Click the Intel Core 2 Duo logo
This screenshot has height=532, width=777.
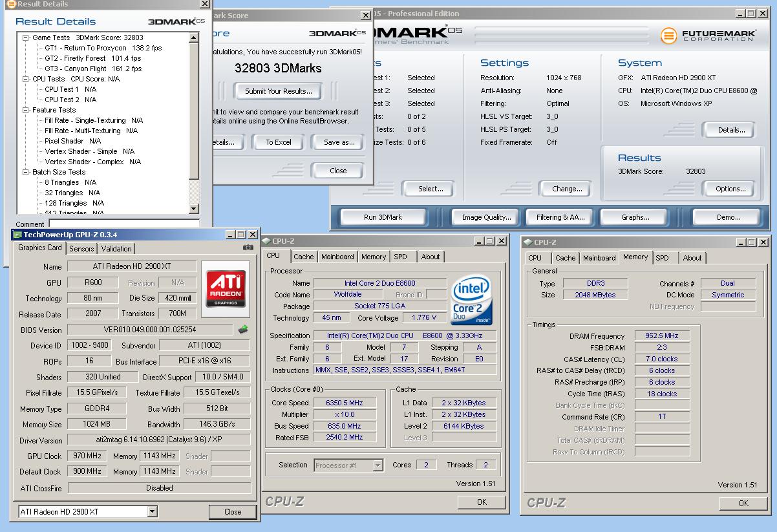[471, 301]
